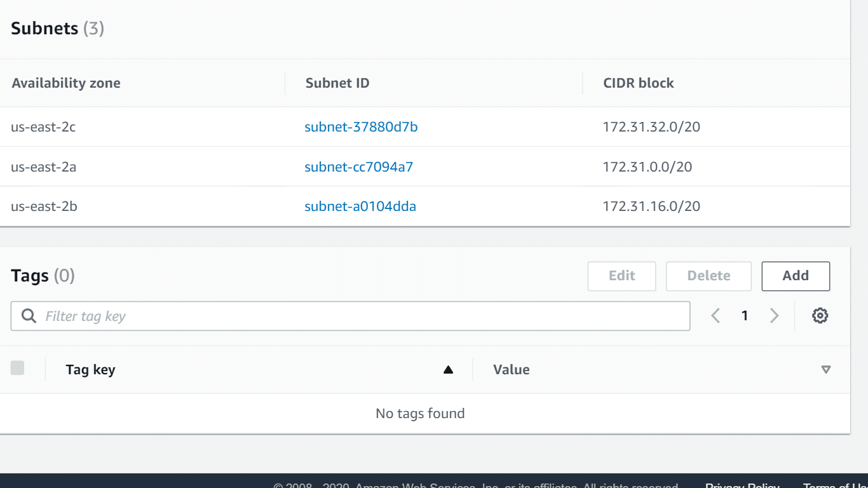Image resolution: width=868 pixels, height=488 pixels.
Task: Click the CIDR block column header
Action: 638,83
